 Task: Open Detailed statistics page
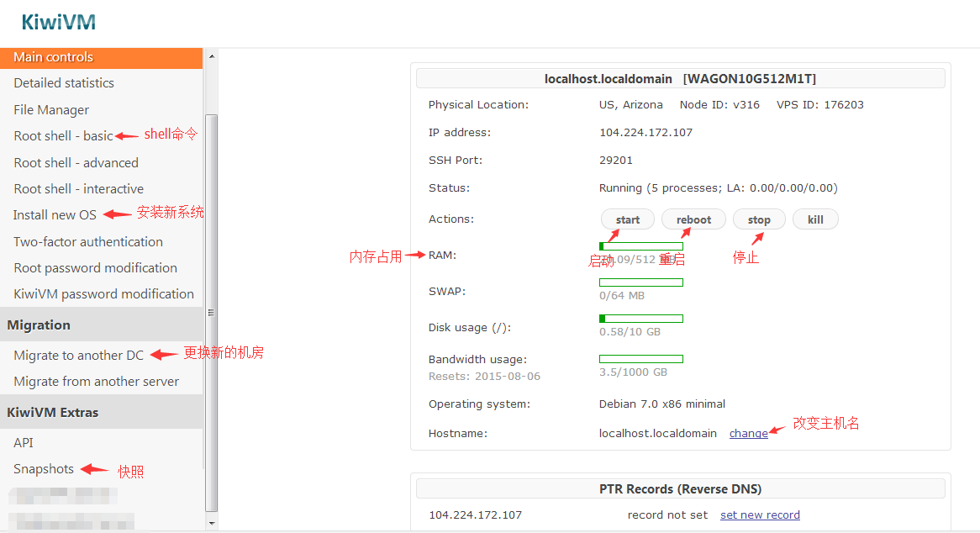coord(64,83)
